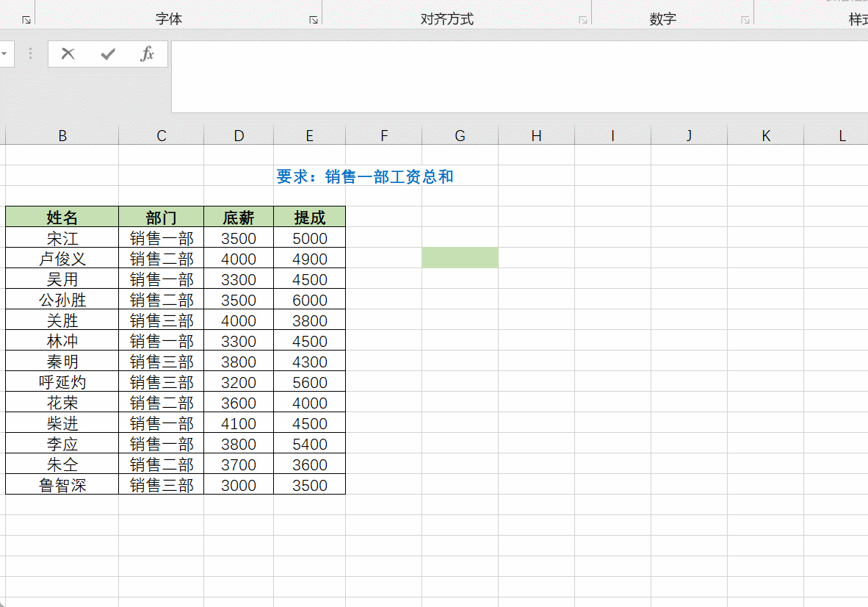Select 花荣's base salary 3600

pos(239,403)
